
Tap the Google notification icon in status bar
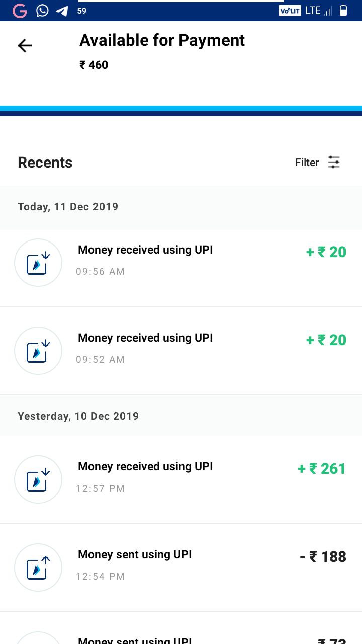[20, 11]
